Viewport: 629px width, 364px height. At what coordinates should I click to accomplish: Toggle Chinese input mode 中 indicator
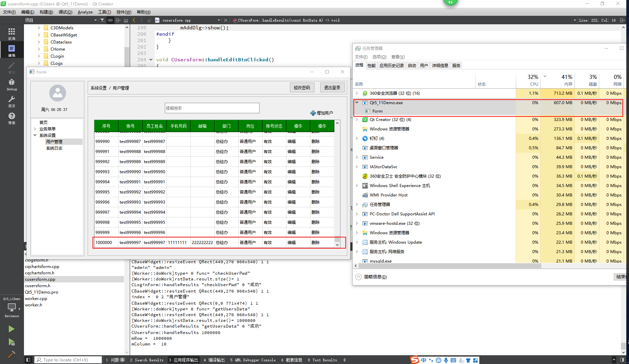click(x=424, y=360)
